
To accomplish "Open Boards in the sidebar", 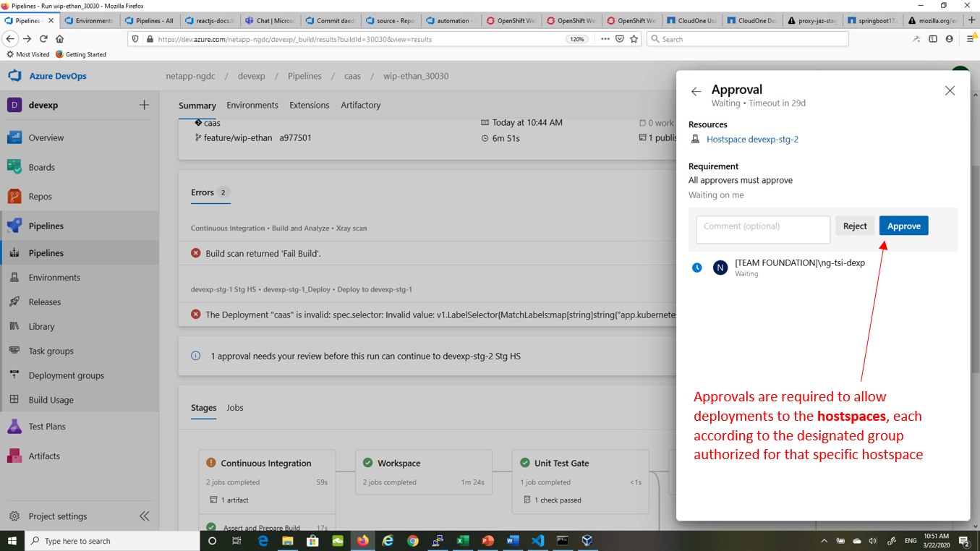I will click(x=41, y=167).
